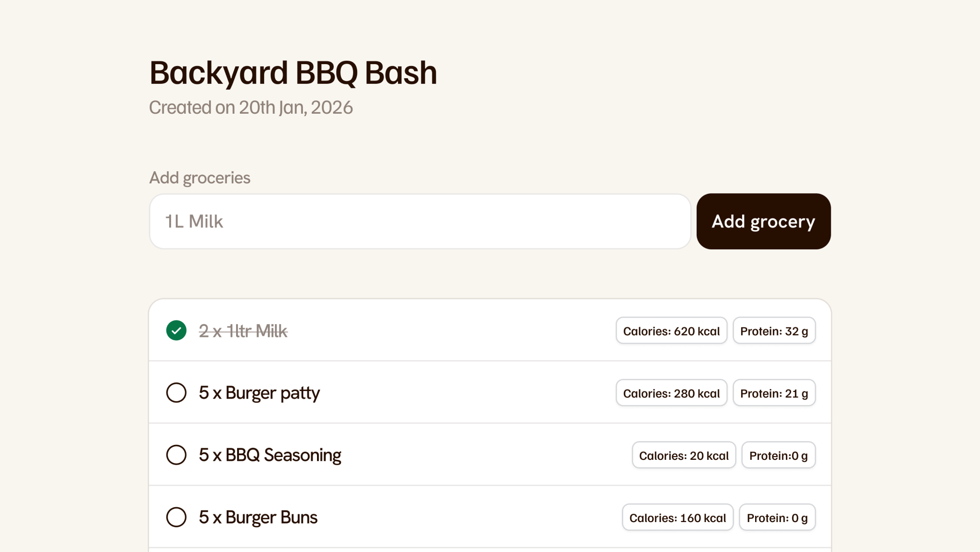This screenshot has width=980, height=552.
Task: Click the Protein: 32 g badge
Action: 774,331
